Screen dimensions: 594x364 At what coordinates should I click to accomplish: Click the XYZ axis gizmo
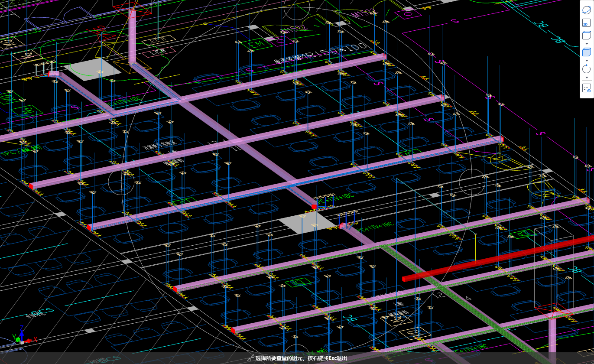22,337
